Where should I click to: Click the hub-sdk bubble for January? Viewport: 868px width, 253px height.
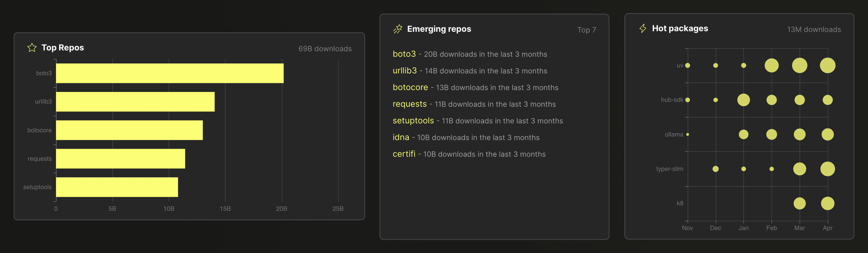tap(743, 100)
